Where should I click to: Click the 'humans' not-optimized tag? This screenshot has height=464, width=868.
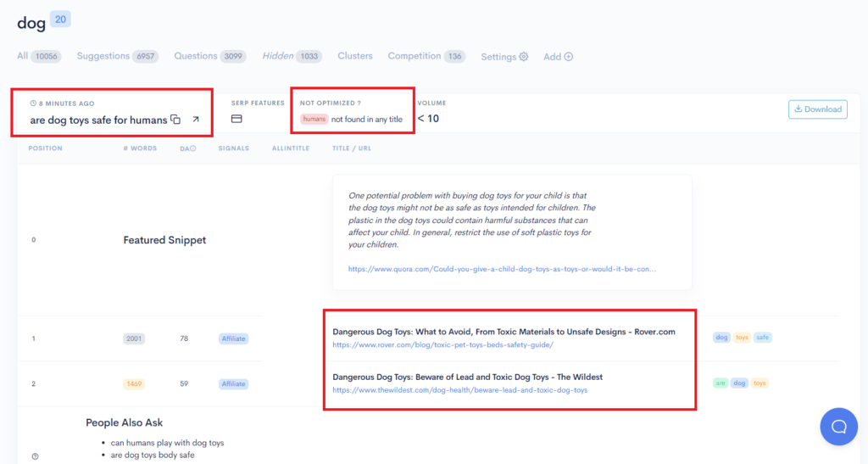(x=314, y=119)
